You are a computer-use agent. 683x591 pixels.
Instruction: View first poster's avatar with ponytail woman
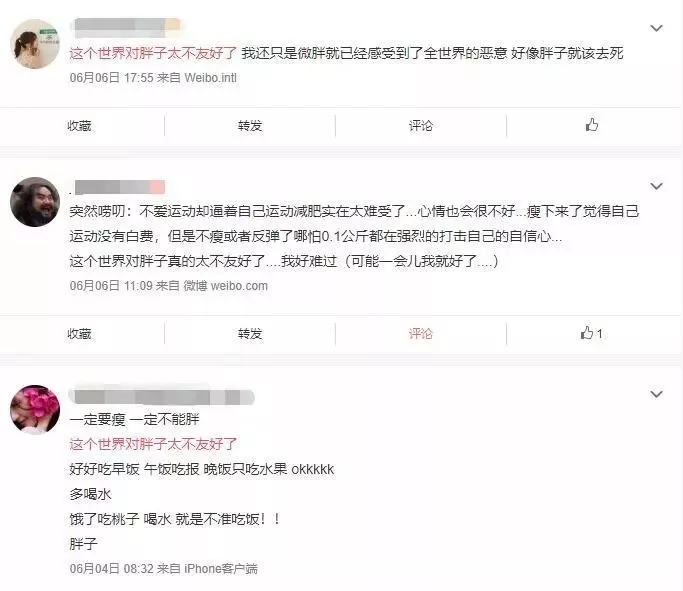tap(35, 44)
